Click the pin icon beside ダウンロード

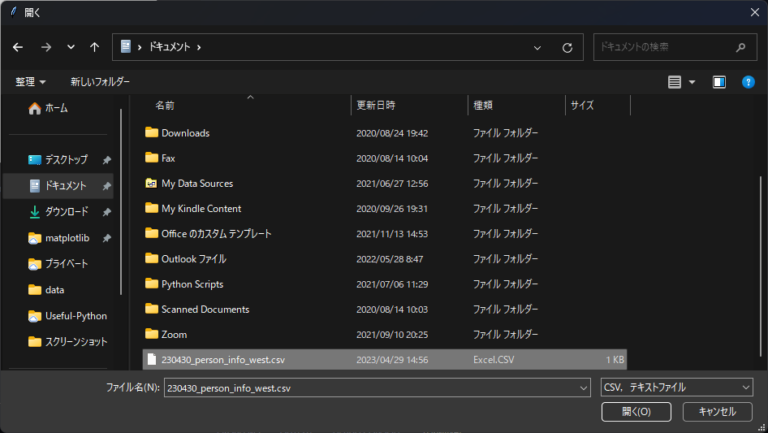tap(106, 212)
